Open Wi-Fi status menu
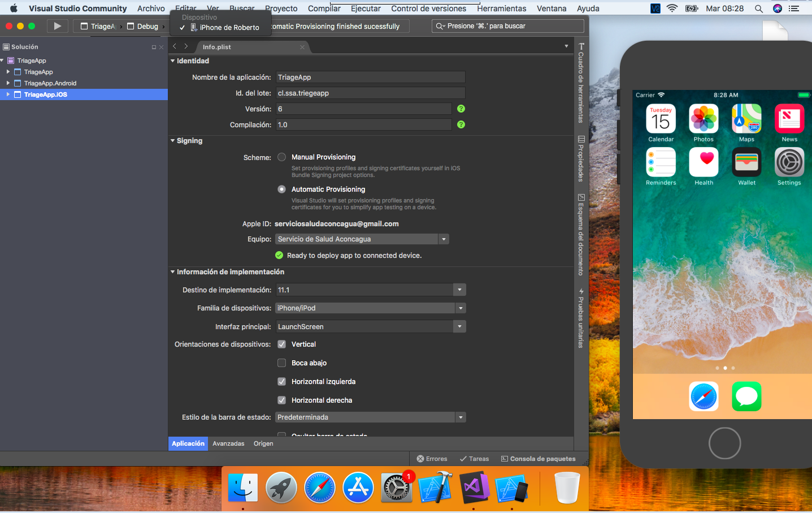 tap(672, 8)
